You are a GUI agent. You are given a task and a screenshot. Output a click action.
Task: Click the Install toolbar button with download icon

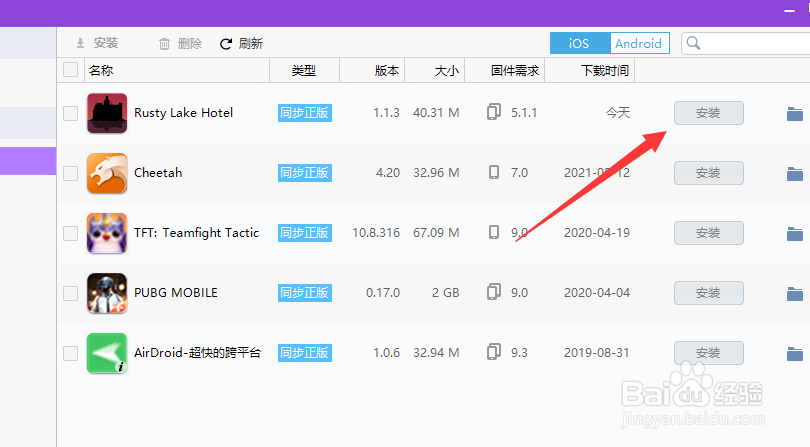click(97, 43)
